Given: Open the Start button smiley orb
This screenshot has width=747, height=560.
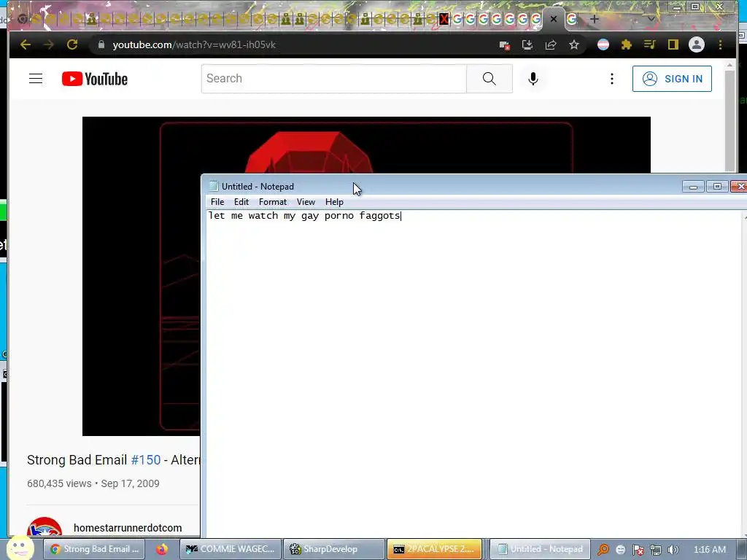Looking at the screenshot, I should (20, 548).
